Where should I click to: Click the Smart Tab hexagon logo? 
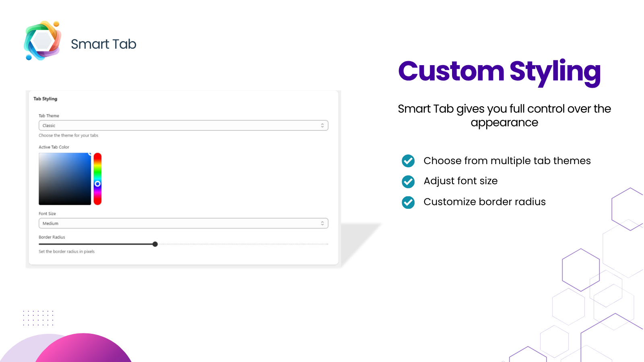coord(43,41)
